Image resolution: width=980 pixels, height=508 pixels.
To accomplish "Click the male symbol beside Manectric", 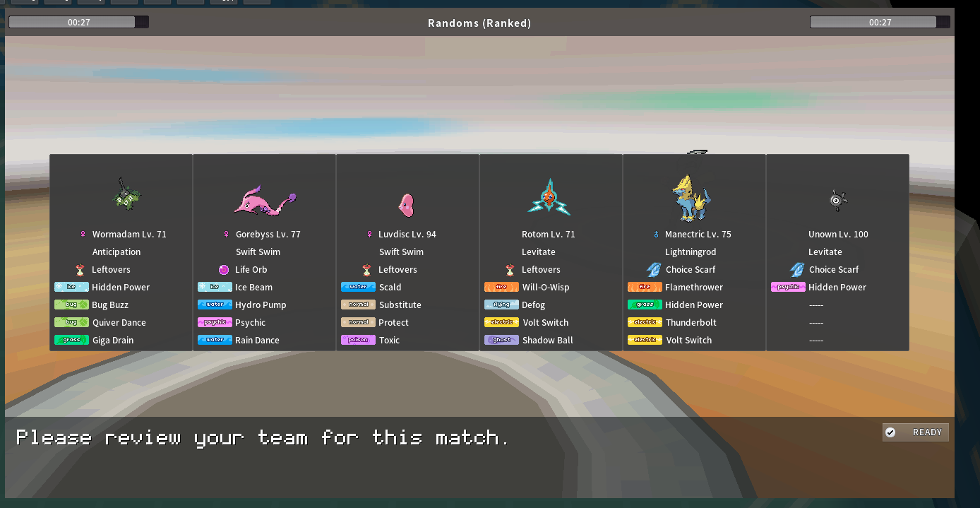I will coord(655,234).
